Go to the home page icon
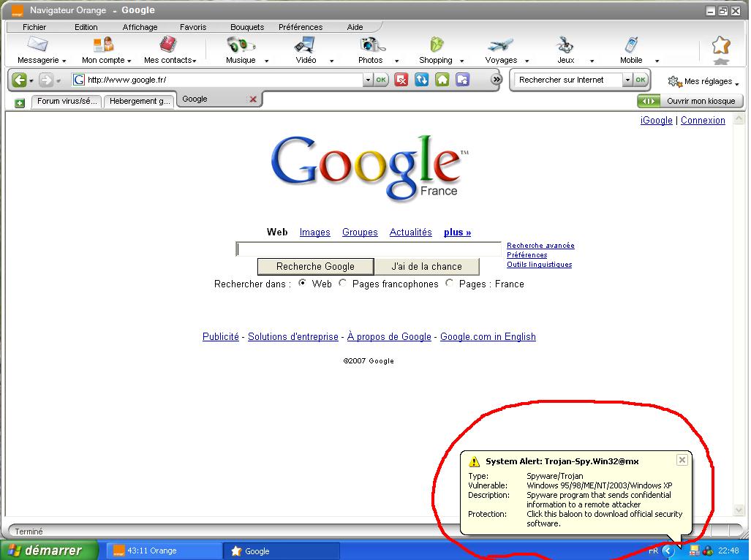This screenshot has width=751, height=560. pyautogui.click(x=442, y=80)
